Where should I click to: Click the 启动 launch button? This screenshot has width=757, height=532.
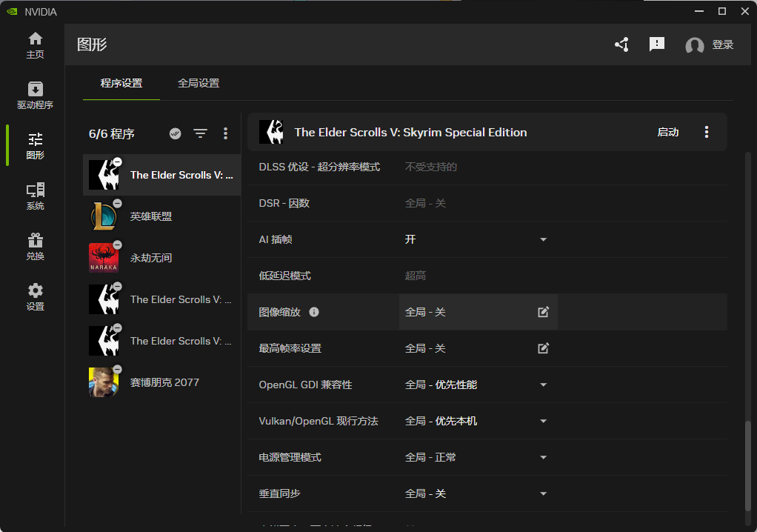pyautogui.click(x=667, y=132)
